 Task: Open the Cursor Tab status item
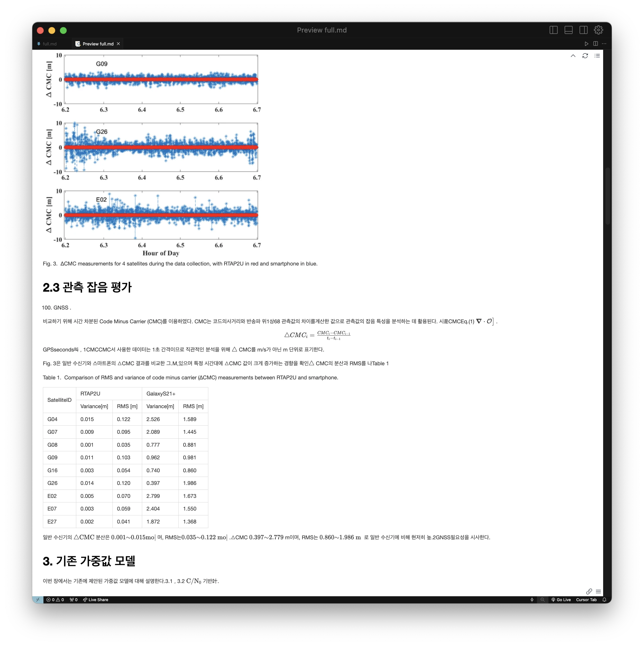tap(586, 599)
